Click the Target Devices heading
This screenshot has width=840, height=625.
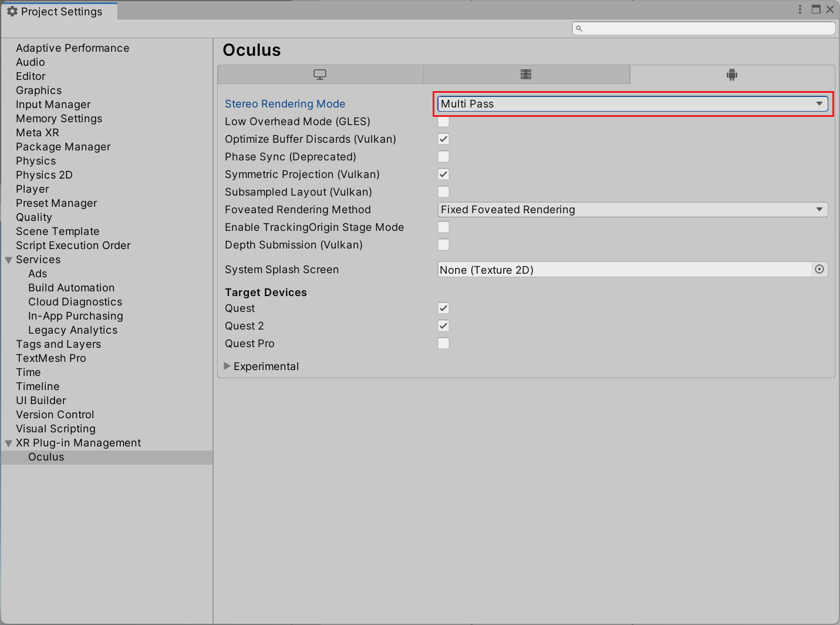(266, 293)
